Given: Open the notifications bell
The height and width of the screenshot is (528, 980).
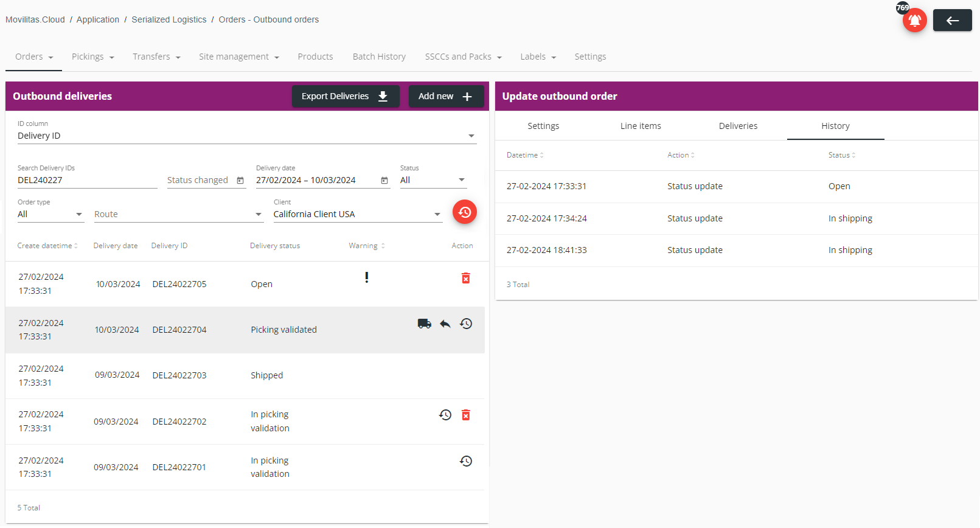Looking at the screenshot, I should point(914,20).
